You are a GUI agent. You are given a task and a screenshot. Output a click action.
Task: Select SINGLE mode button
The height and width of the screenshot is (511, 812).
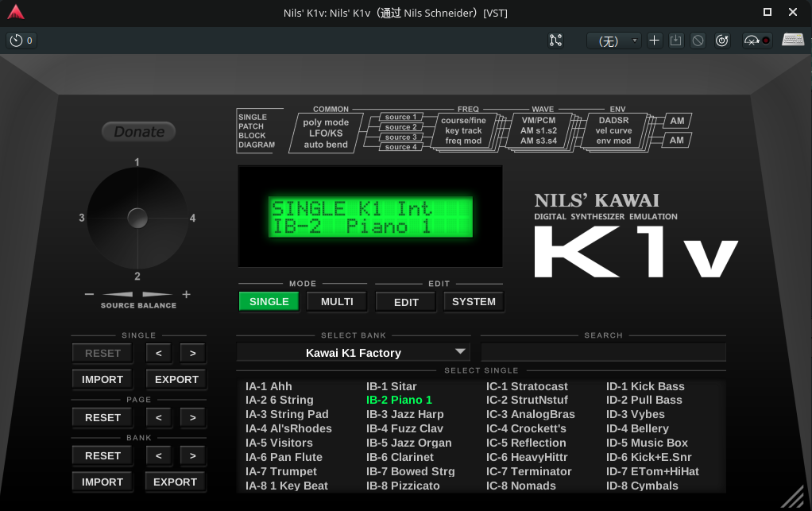[x=269, y=301]
